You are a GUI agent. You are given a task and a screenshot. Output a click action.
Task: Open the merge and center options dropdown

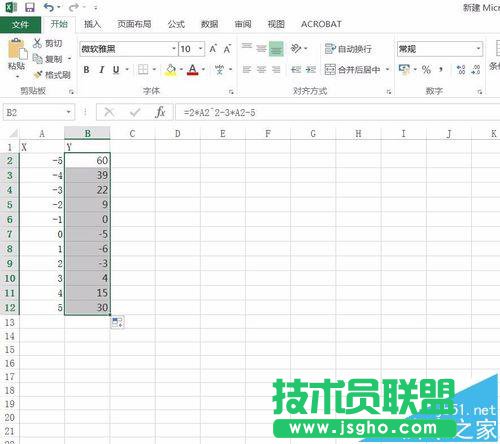coord(387,70)
